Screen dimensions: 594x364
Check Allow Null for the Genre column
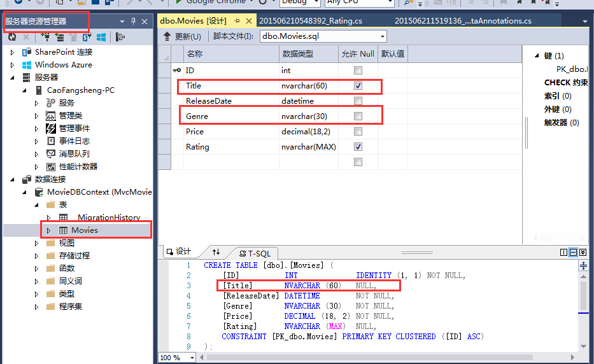pyautogui.click(x=358, y=116)
